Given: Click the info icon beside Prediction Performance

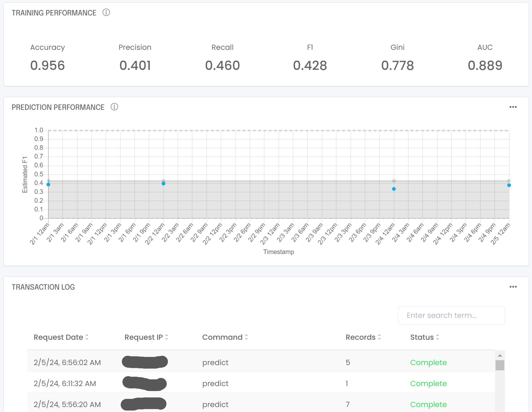Looking at the screenshot, I should (114, 107).
